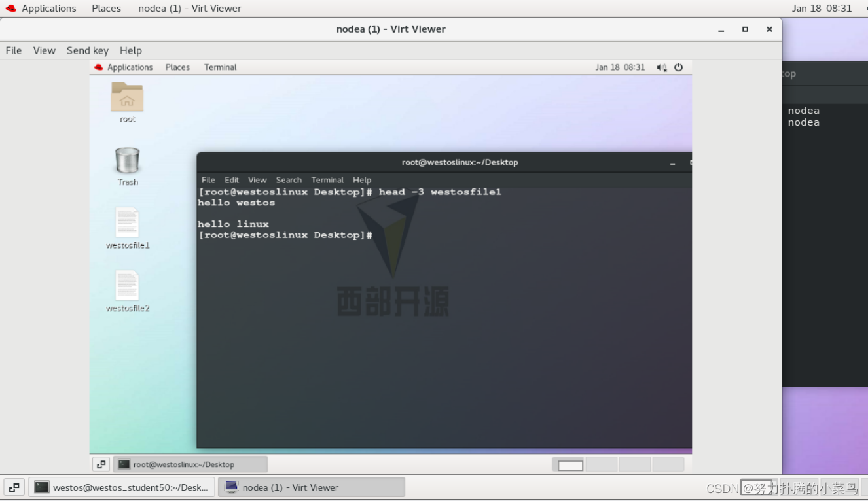Open Virt Viewer View menu
Viewport: 868px width, 501px height.
point(45,50)
